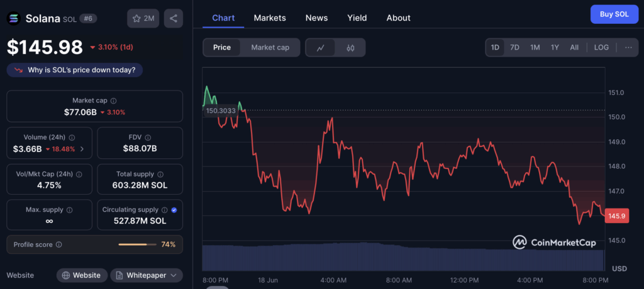
Task: Click the $77.06B market cap value
Action: (80, 112)
